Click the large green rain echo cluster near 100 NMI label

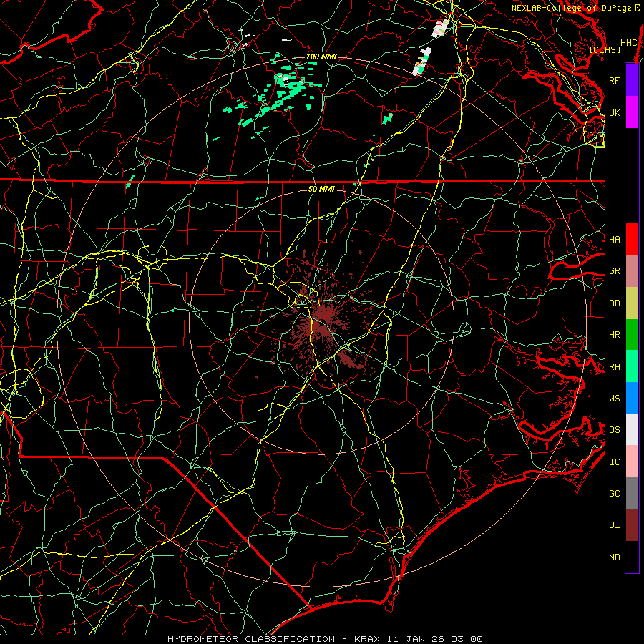click(x=288, y=88)
